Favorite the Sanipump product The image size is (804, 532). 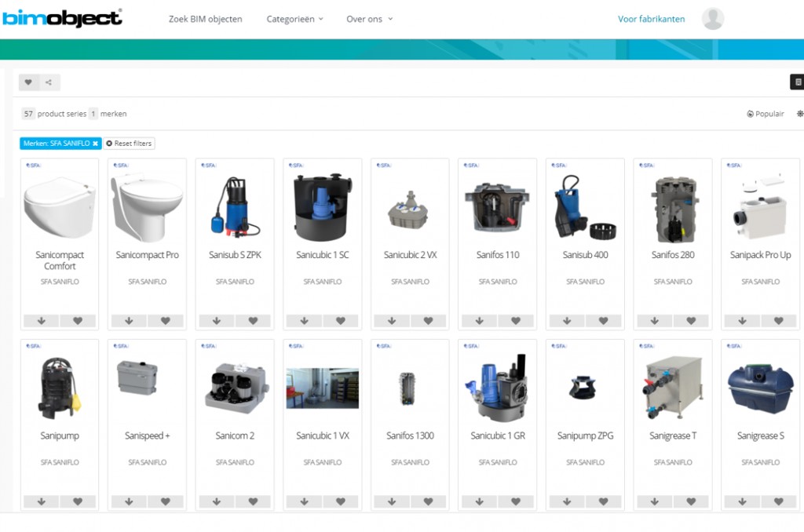coord(78,501)
